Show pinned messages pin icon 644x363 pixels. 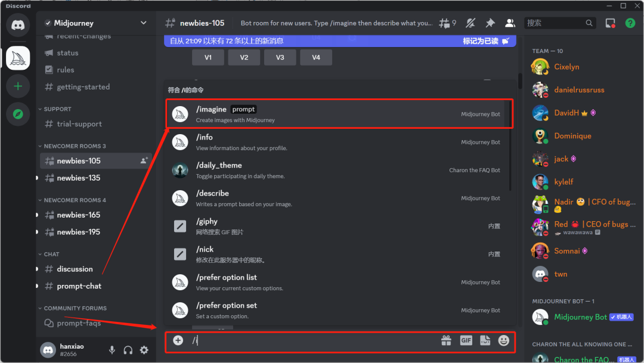pyautogui.click(x=490, y=23)
